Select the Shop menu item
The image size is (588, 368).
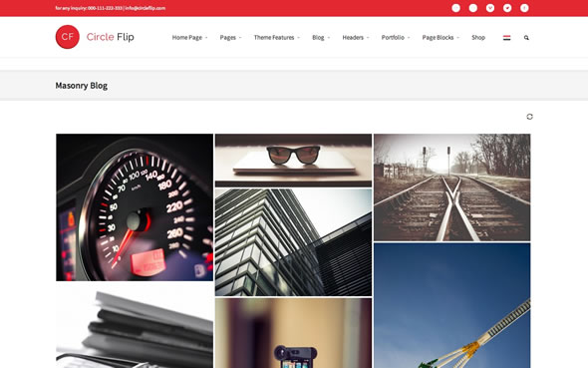point(478,38)
